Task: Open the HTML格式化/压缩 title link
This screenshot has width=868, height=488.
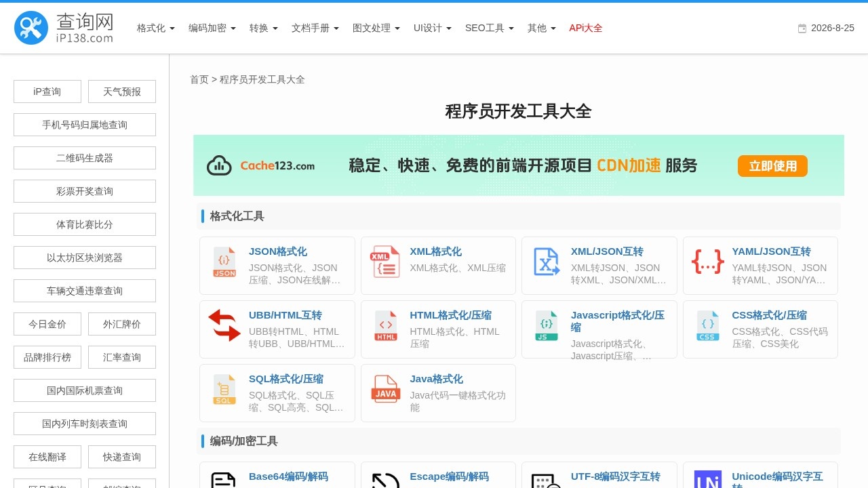Action: point(451,315)
